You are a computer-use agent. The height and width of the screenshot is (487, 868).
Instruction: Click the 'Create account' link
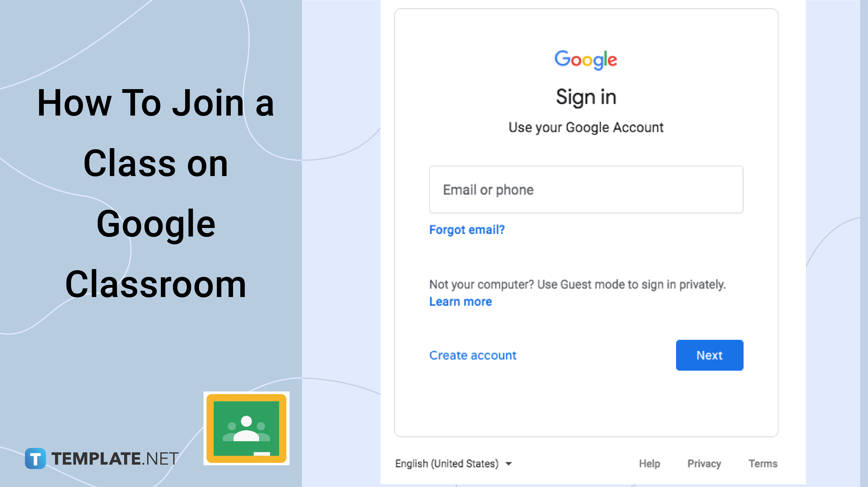(473, 355)
